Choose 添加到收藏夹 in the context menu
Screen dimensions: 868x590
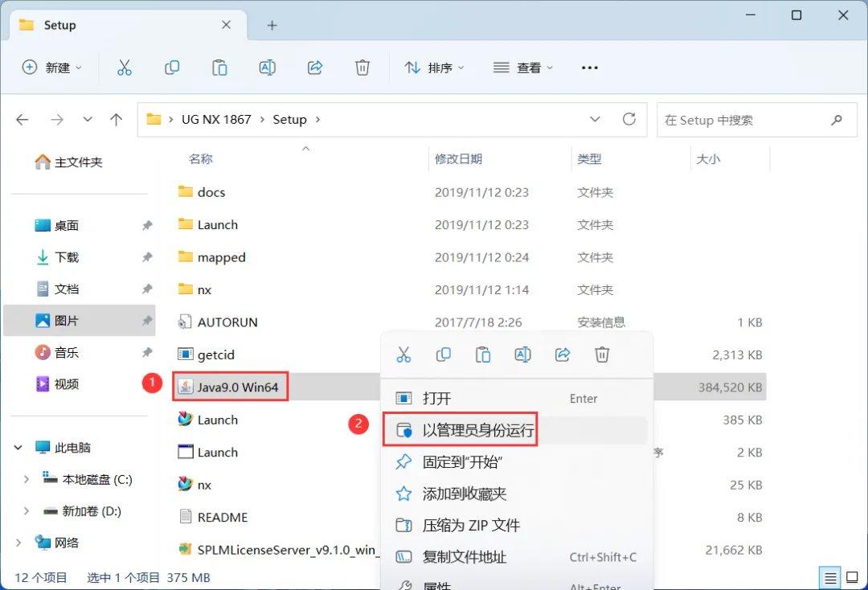coord(517,494)
